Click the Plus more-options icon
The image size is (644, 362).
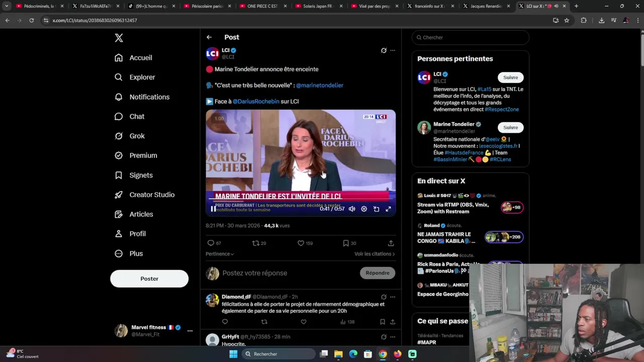click(x=119, y=253)
